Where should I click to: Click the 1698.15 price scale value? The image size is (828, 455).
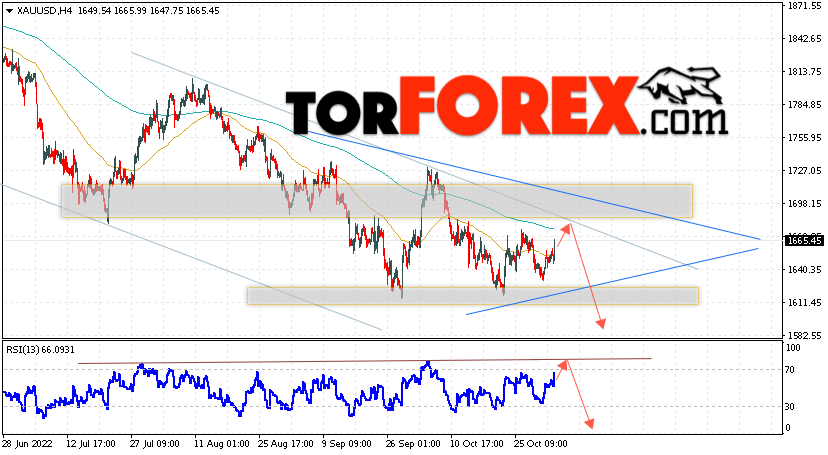(804, 204)
